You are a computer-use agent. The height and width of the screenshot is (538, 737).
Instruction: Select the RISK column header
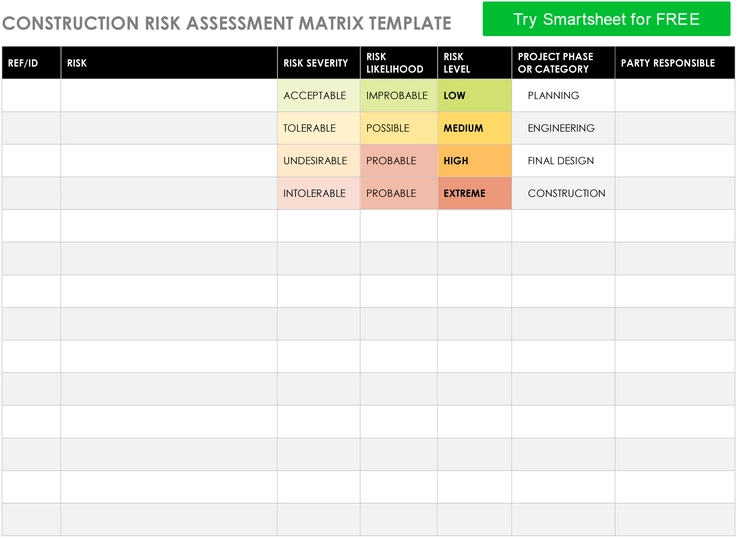tap(169, 62)
